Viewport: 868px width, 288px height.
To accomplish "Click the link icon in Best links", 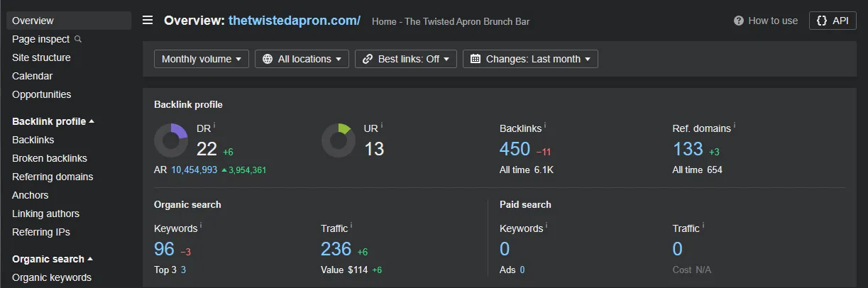I will [368, 59].
